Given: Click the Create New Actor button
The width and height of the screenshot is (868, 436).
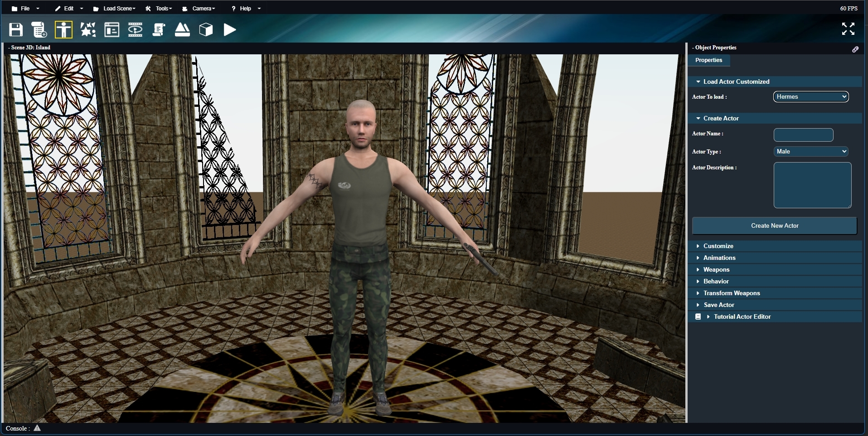Looking at the screenshot, I should tap(774, 225).
